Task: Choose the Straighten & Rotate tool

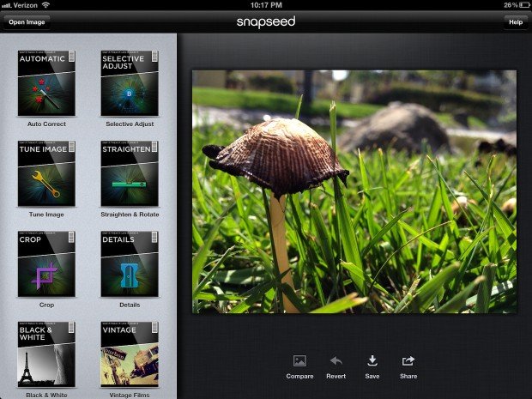Action: [x=130, y=174]
